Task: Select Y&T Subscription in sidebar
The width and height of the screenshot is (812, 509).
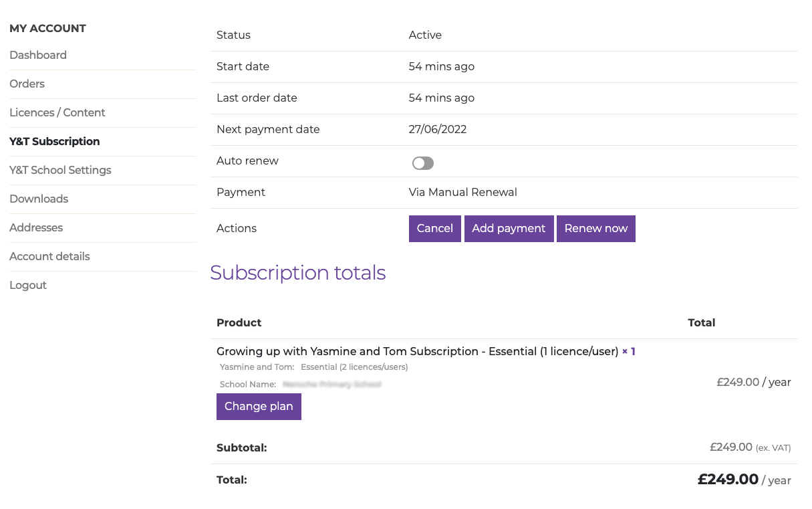Action: 55,141
